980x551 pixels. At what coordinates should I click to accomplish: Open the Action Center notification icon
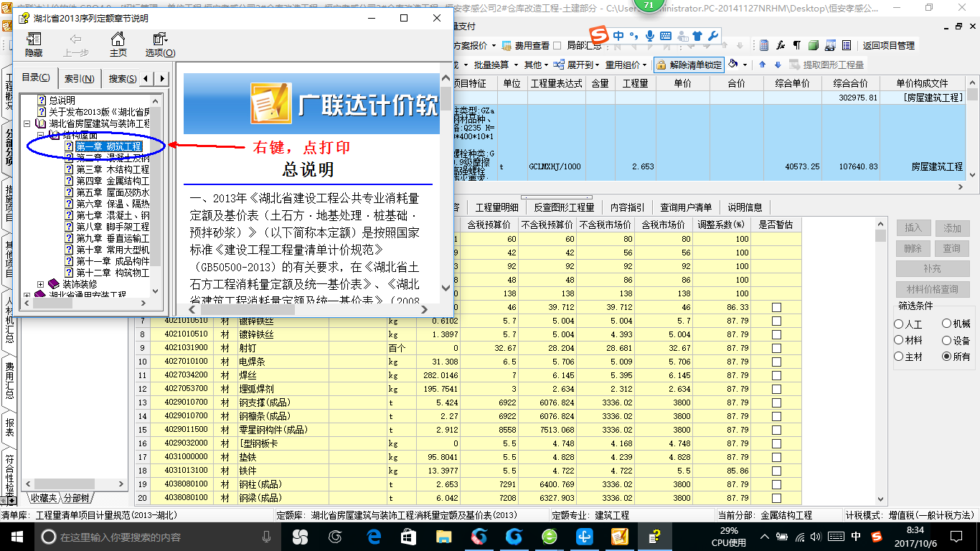point(955,537)
